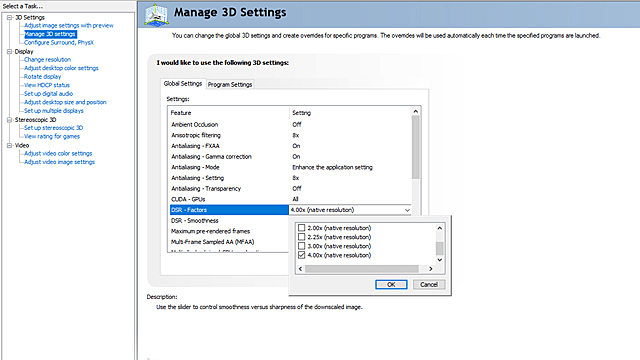Click the Display tree label
The height and width of the screenshot is (360, 640).
click(24, 51)
